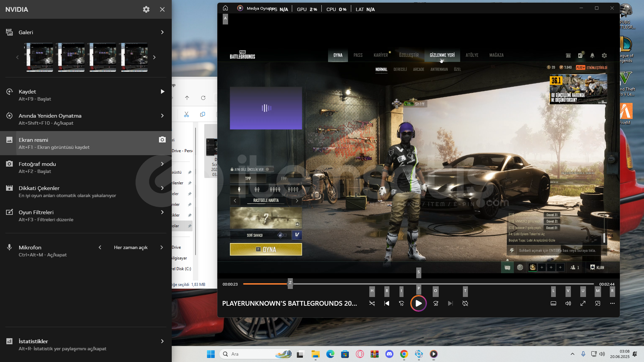Expand Oyun Filtreleri options
644x362 pixels.
point(162,212)
